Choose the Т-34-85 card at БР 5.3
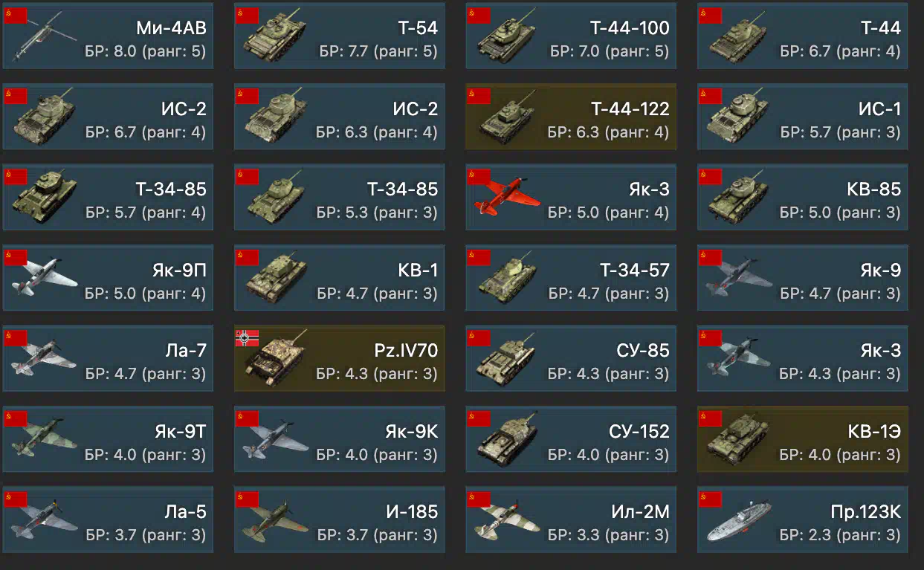The height and width of the screenshot is (570, 924). [340, 198]
